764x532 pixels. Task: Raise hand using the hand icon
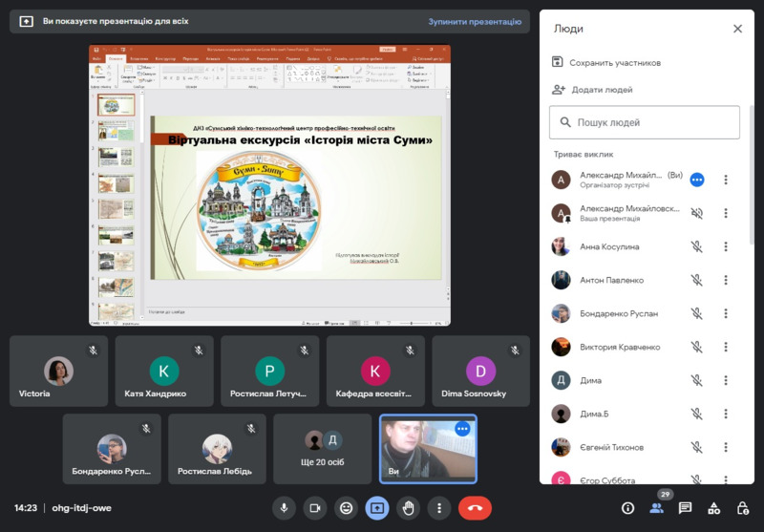click(409, 508)
